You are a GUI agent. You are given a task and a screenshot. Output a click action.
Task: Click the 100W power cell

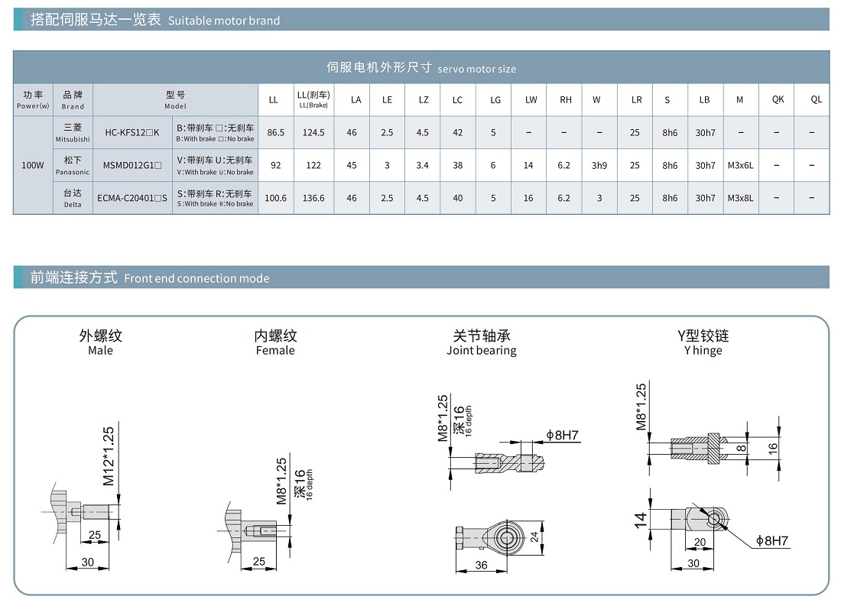pos(33,165)
